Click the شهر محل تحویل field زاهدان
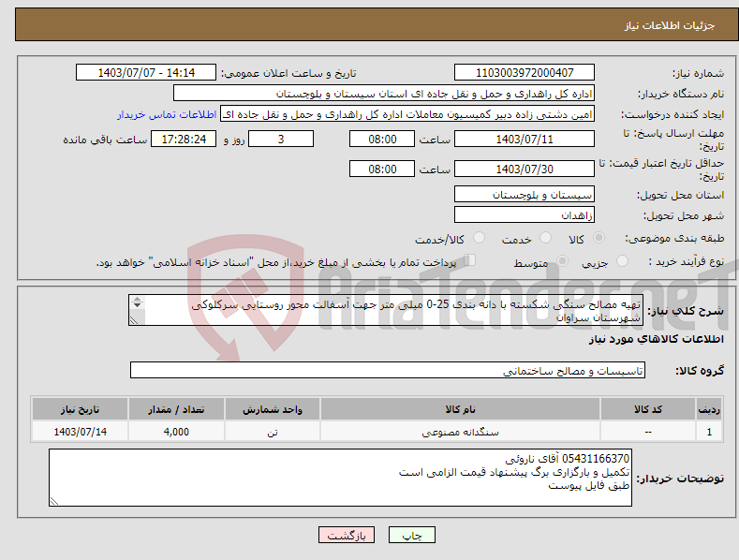The height and width of the screenshot is (560, 739). [x=525, y=215]
